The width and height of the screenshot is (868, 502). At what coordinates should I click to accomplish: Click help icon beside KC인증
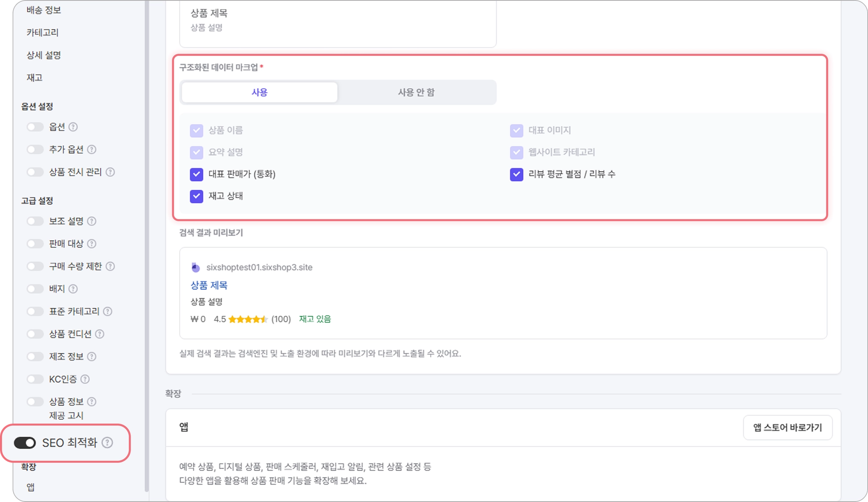point(85,379)
